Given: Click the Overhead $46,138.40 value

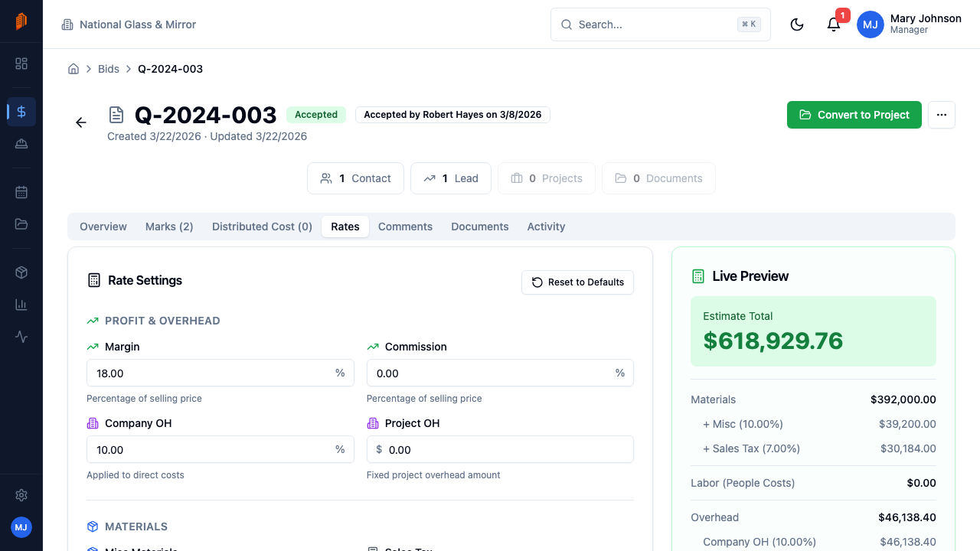Looking at the screenshot, I should pyautogui.click(x=907, y=517).
